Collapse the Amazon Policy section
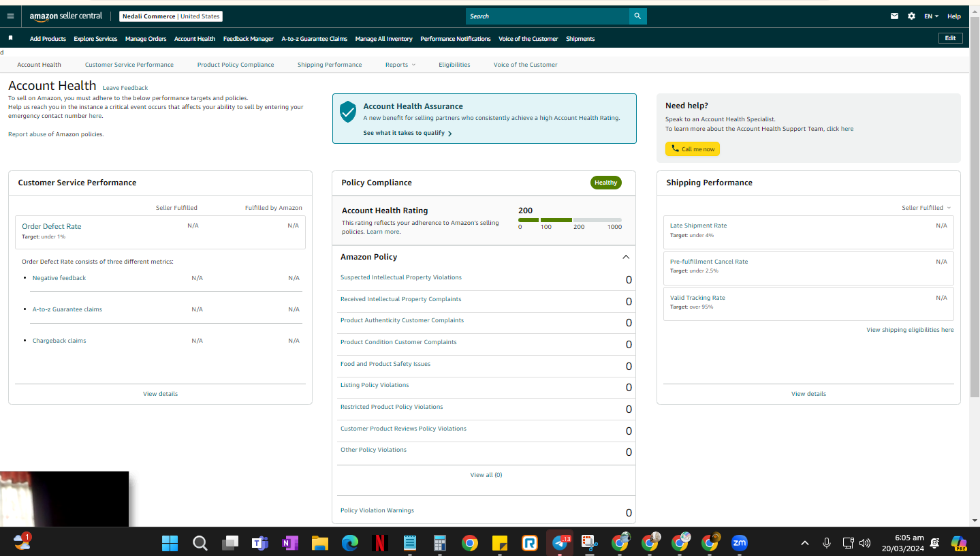The image size is (980, 556). coord(626,257)
